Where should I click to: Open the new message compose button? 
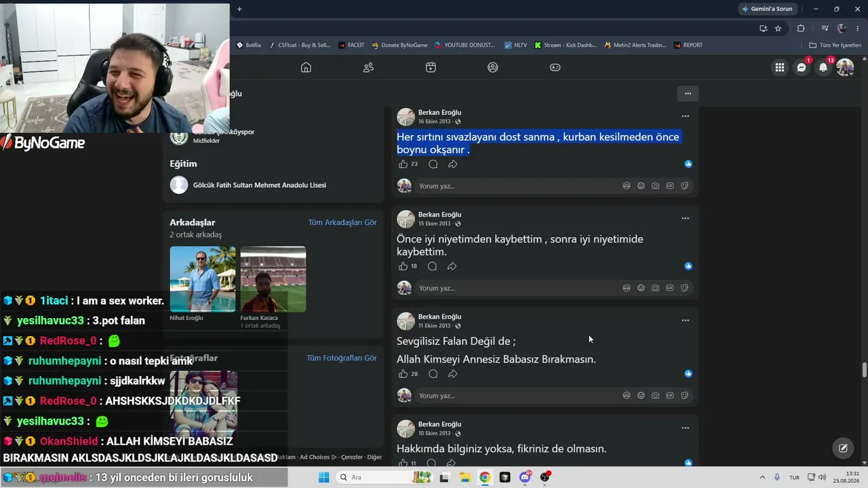tap(843, 448)
